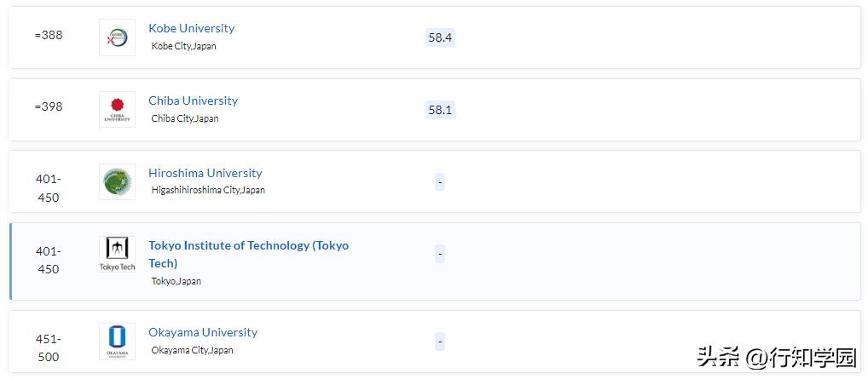The width and height of the screenshot is (868, 379).
Task: Click the 451-500 rank for Okayama University
Action: pos(49,347)
